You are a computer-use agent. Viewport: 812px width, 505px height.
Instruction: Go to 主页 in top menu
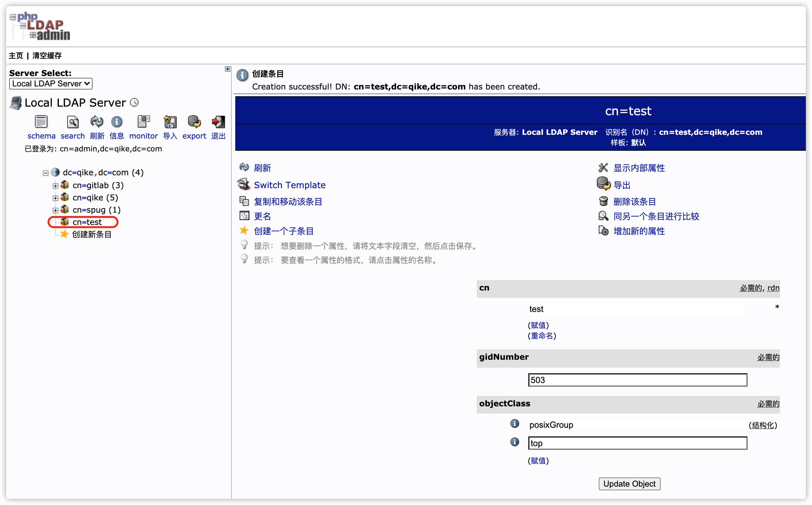16,56
